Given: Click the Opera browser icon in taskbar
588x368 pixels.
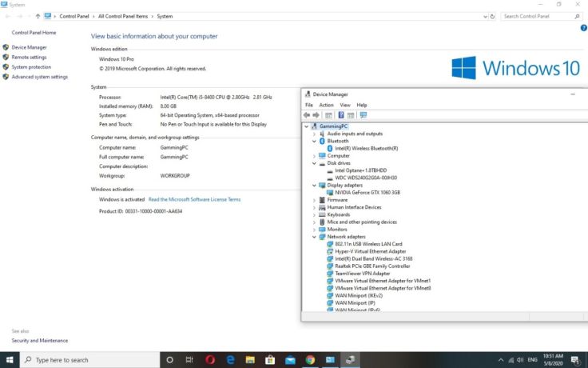Looking at the screenshot, I should [x=210, y=360].
